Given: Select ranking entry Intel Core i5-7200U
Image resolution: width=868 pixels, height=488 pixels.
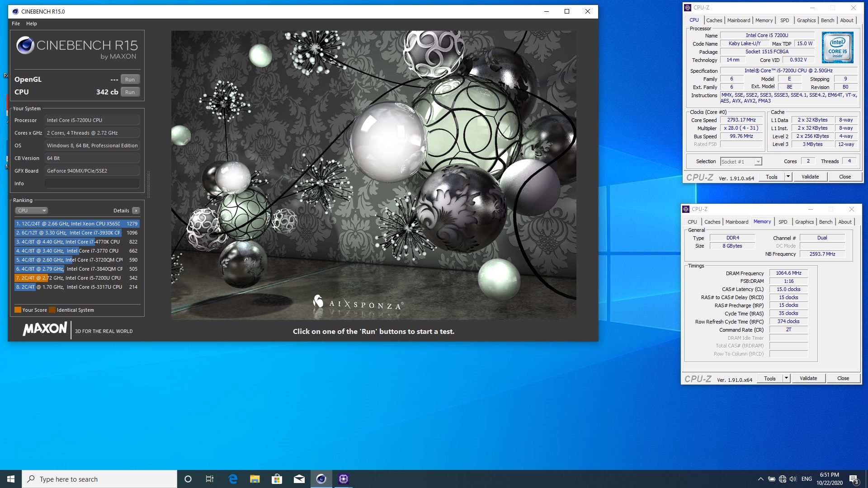Looking at the screenshot, I should pyautogui.click(x=77, y=278).
